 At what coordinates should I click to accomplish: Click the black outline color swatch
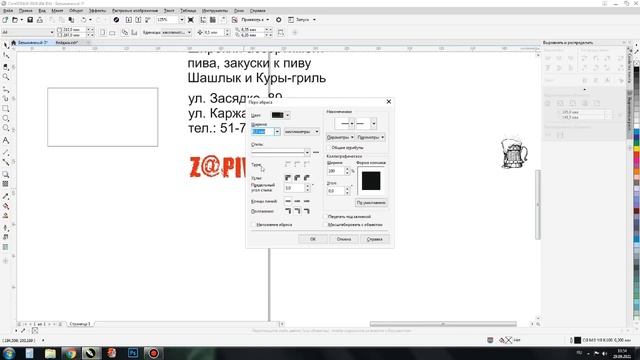pos(278,115)
